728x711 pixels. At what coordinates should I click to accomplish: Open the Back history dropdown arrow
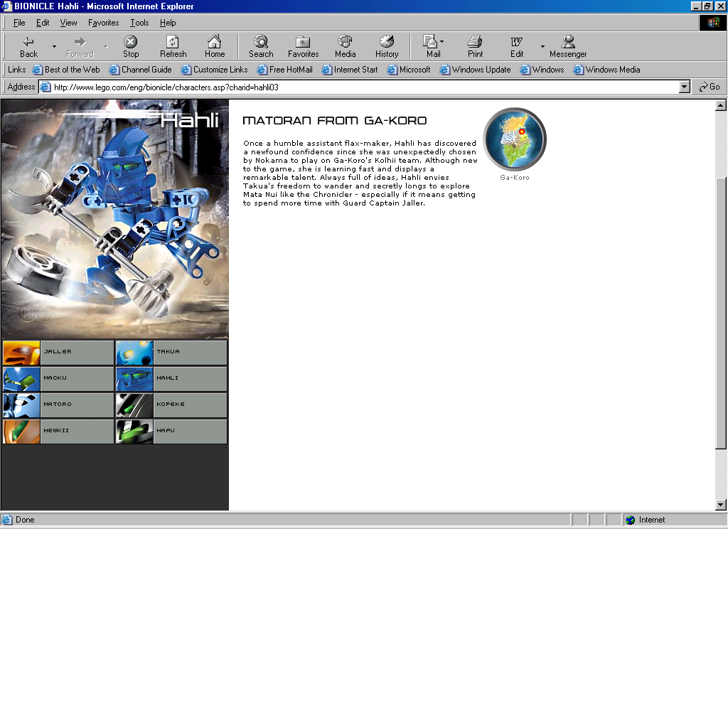tap(54, 46)
